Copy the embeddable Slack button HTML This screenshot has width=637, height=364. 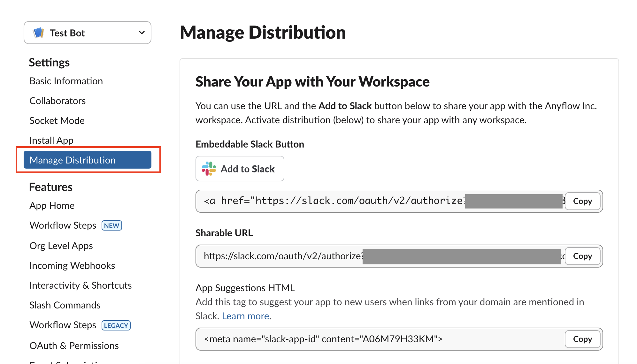coord(582,201)
